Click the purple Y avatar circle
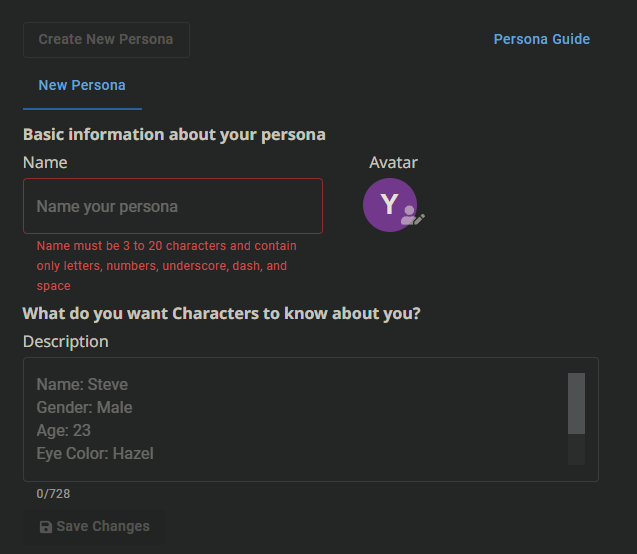The image size is (637, 554). [390, 205]
